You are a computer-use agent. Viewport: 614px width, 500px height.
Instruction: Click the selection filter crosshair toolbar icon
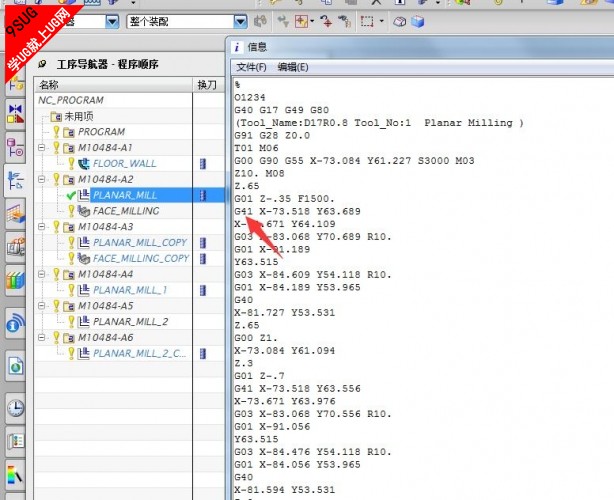[x=301, y=22]
